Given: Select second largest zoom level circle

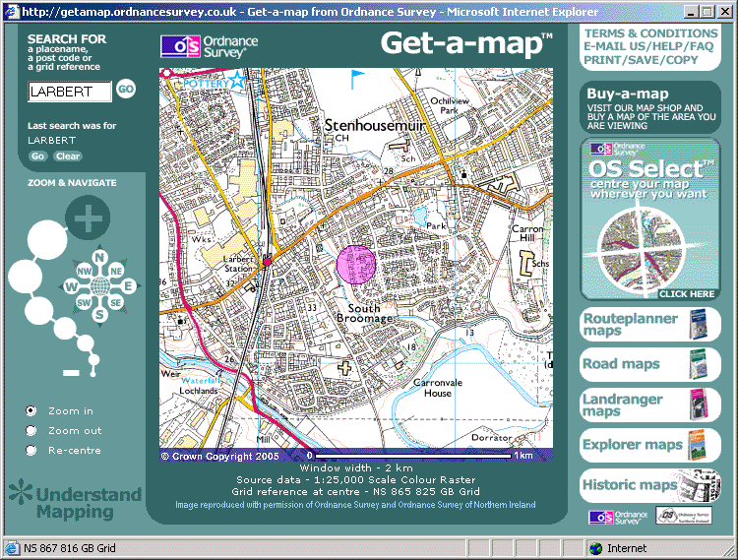Looking at the screenshot, I should coord(26,276).
